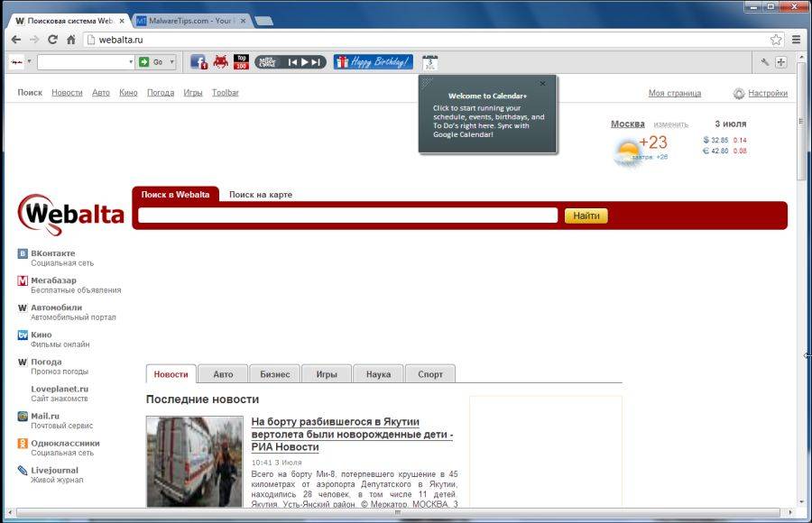This screenshot has height=523, width=812.
Task: Switch to the MalwareTips.com tab
Action: 189,21
